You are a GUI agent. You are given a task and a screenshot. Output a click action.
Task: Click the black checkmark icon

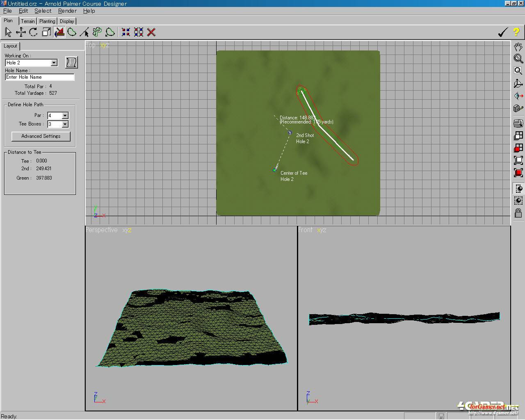[503, 32]
